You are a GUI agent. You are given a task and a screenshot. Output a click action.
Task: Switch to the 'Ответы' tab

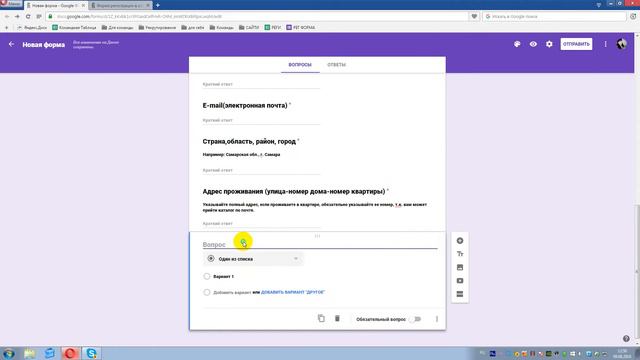(x=336, y=65)
